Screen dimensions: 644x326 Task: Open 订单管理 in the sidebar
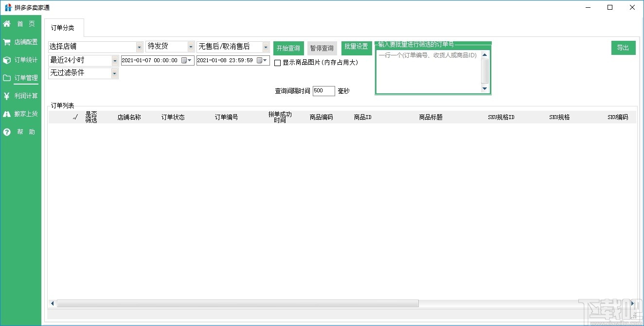(x=26, y=78)
